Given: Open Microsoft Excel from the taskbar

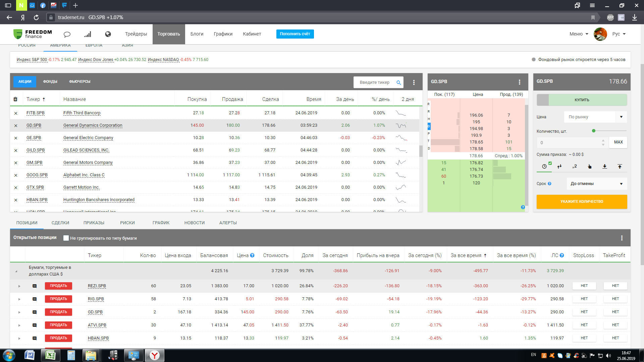Looking at the screenshot, I should 51,355.
